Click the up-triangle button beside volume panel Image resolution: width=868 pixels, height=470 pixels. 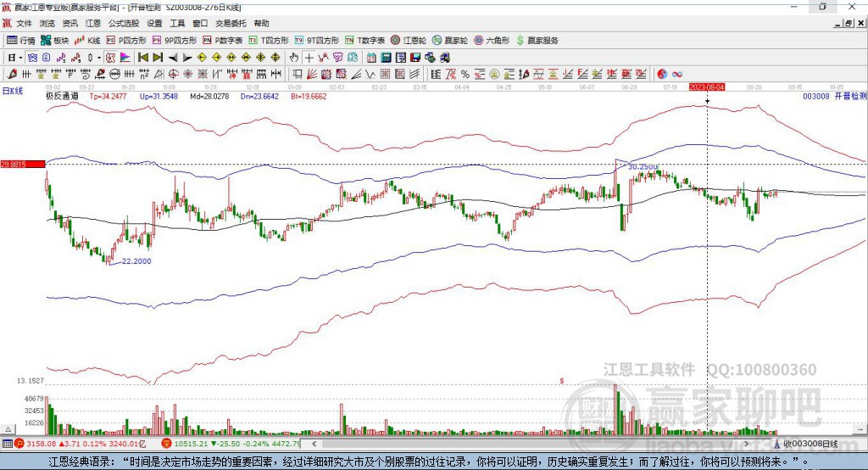8,429
